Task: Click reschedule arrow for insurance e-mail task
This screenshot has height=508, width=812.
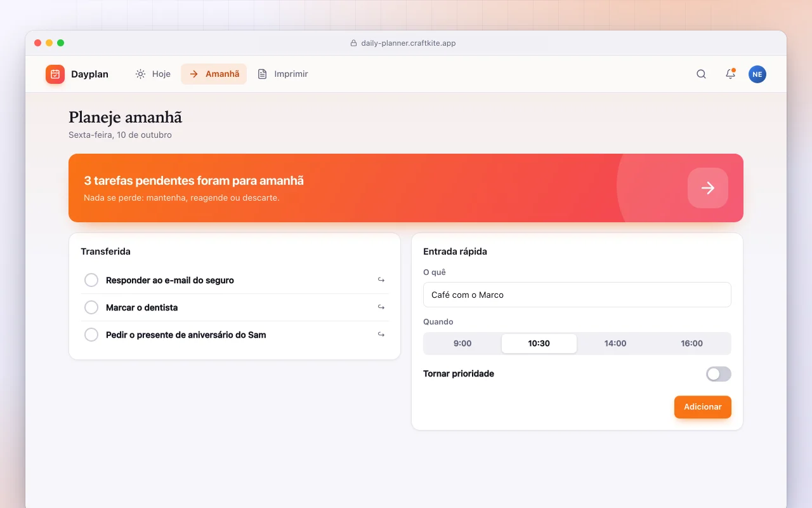Action: point(381,280)
